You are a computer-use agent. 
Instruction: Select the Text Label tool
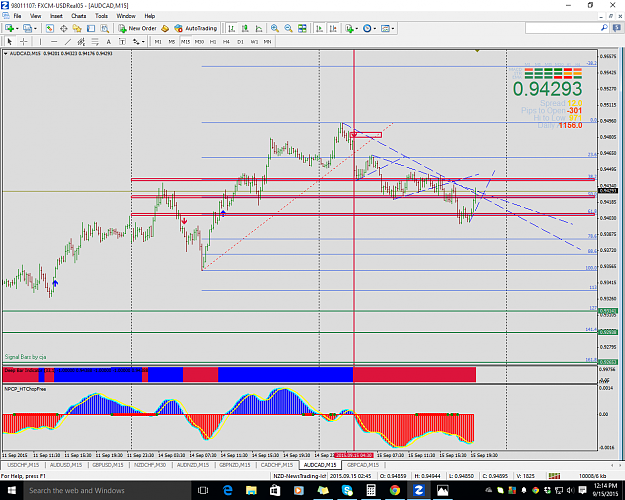click(x=122, y=41)
